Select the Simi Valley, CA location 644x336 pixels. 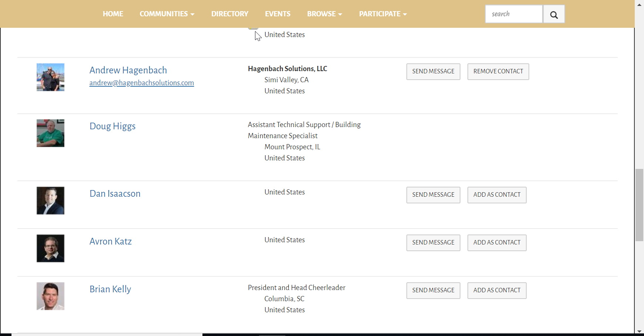(x=286, y=80)
